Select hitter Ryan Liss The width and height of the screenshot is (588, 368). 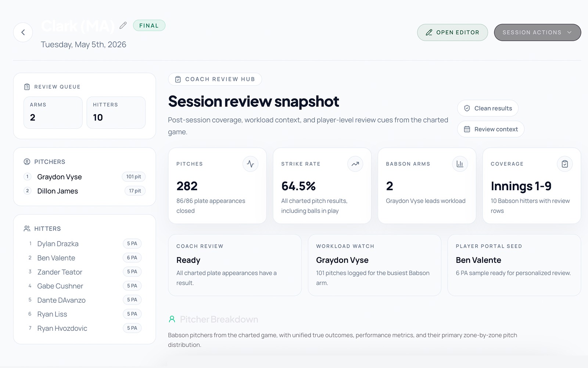click(x=85, y=314)
